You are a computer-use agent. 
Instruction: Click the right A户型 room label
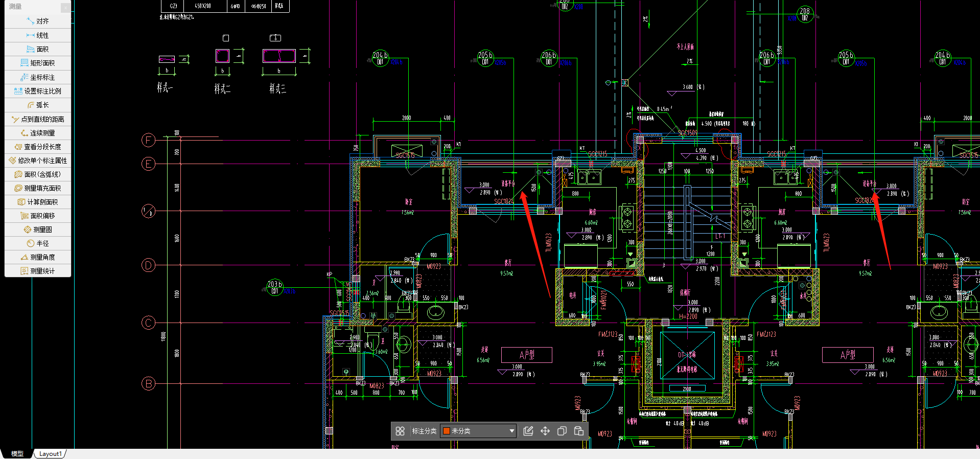848,355
